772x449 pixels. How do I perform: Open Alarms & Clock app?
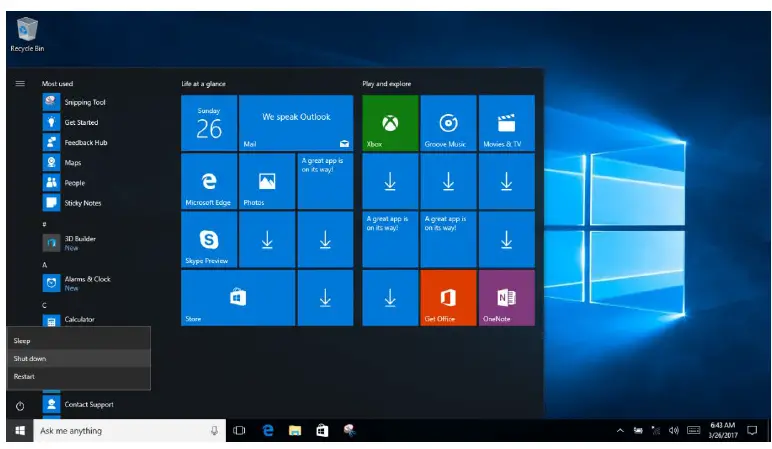tap(77, 283)
